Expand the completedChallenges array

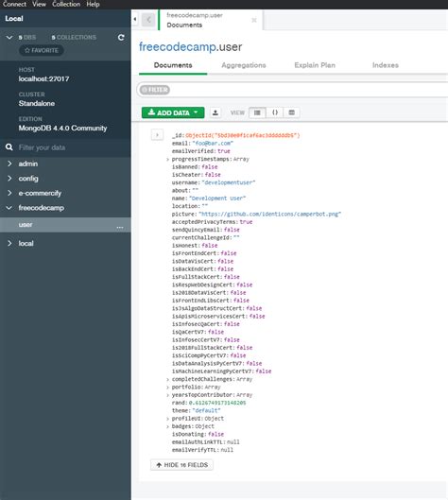pyautogui.click(x=167, y=379)
